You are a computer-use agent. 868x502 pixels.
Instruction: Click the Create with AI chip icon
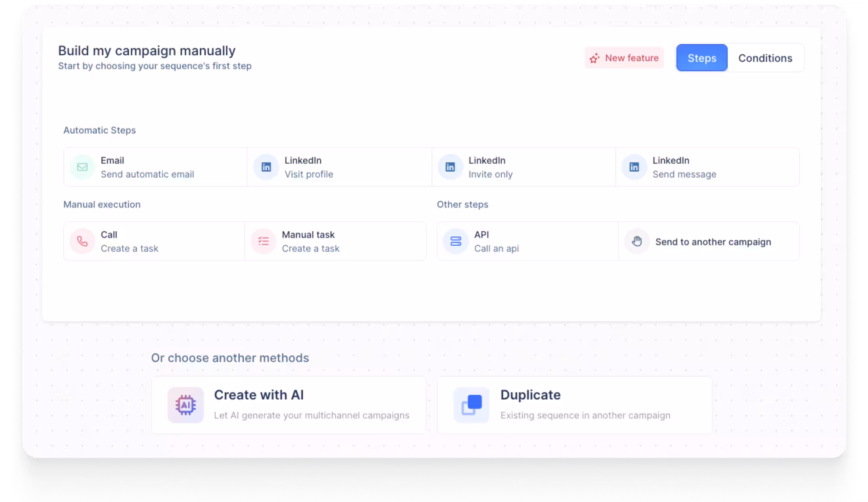click(x=186, y=405)
